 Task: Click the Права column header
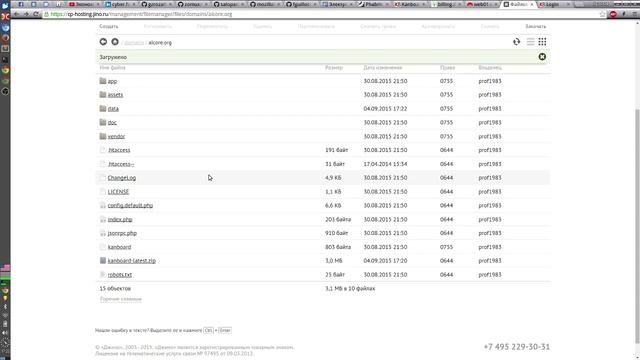[447, 68]
